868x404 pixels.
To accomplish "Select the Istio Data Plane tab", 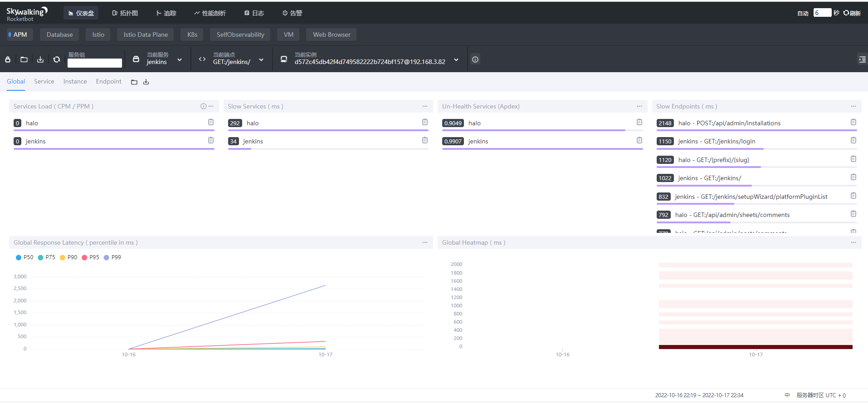I will (x=146, y=34).
